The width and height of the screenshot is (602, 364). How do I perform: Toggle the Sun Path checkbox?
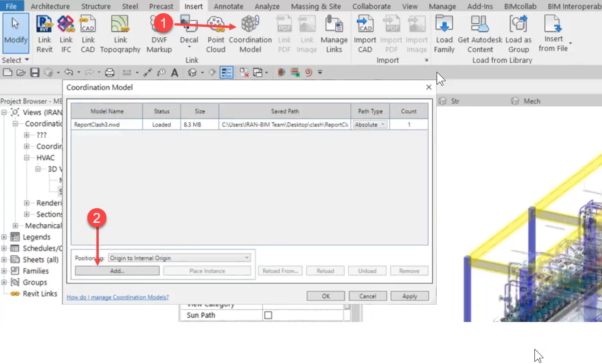268,315
